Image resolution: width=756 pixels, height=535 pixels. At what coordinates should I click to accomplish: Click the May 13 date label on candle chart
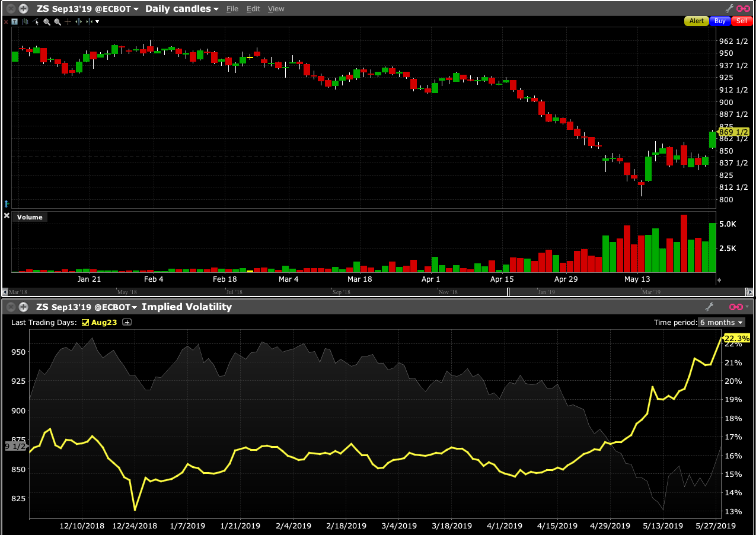coord(637,279)
